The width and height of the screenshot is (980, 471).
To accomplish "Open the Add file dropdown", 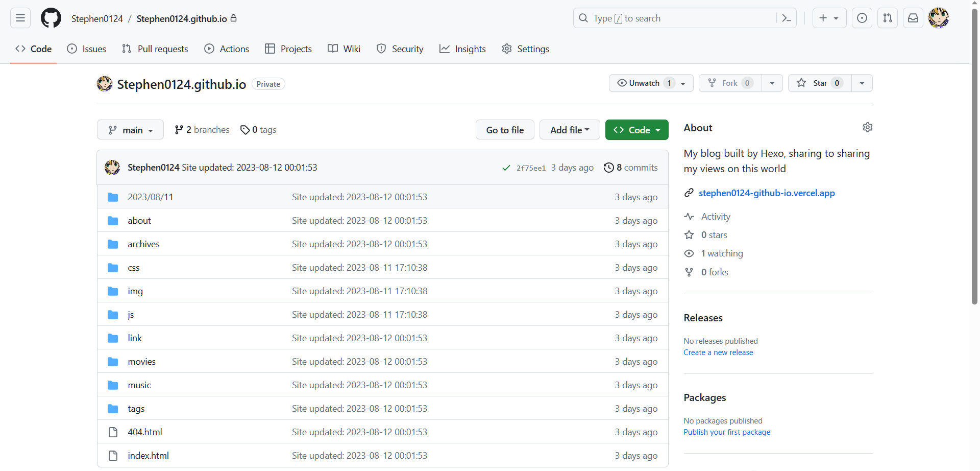I will click(x=570, y=130).
